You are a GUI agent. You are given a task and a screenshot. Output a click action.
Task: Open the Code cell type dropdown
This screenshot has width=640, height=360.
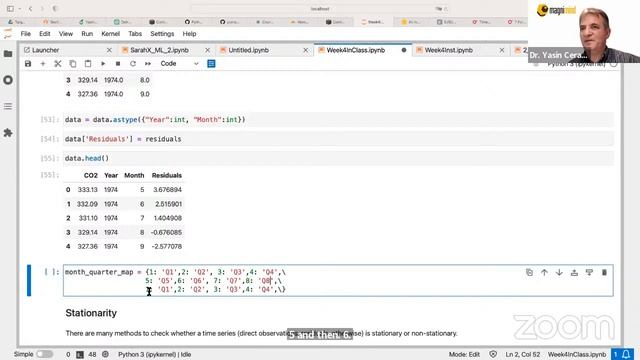point(179,64)
